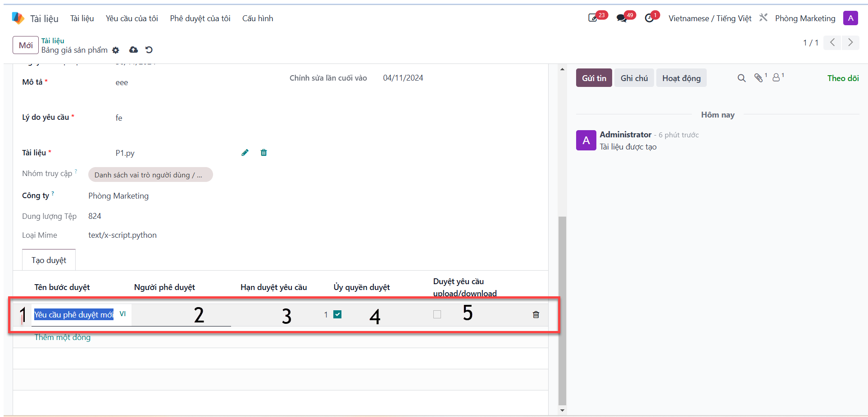
Task: Click the Hoạt động button
Action: pyautogui.click(x=681, y=78)
